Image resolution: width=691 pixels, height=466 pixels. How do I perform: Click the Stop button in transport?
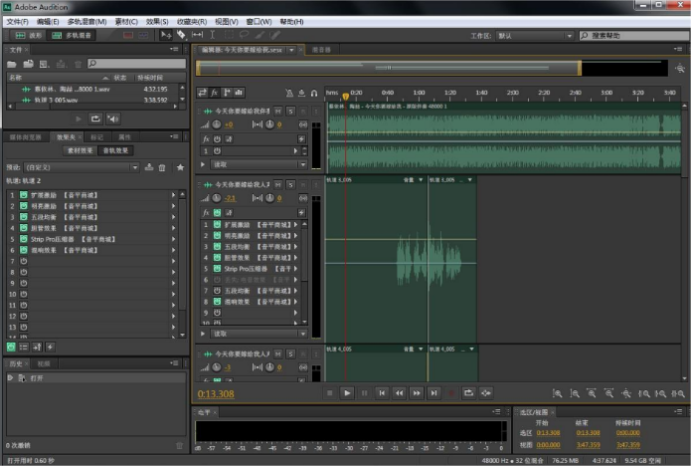point(330,393)
